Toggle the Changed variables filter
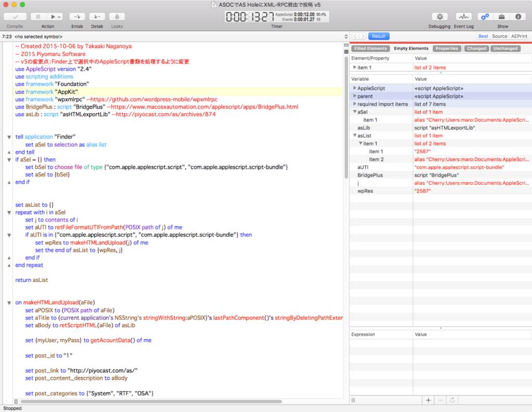This screenshot has width=532, height=412. pyautogui.click(x=476, y=48)
